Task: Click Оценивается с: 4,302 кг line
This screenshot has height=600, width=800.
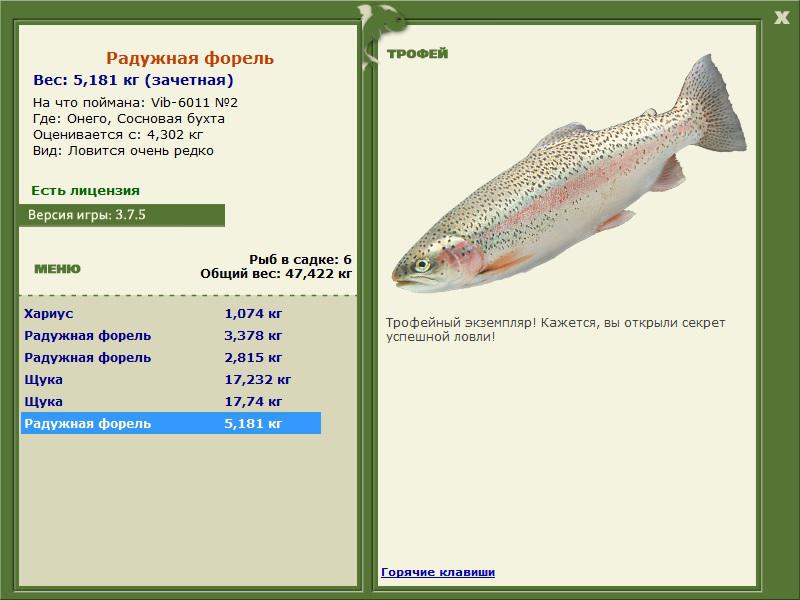Action: point(118,135)
